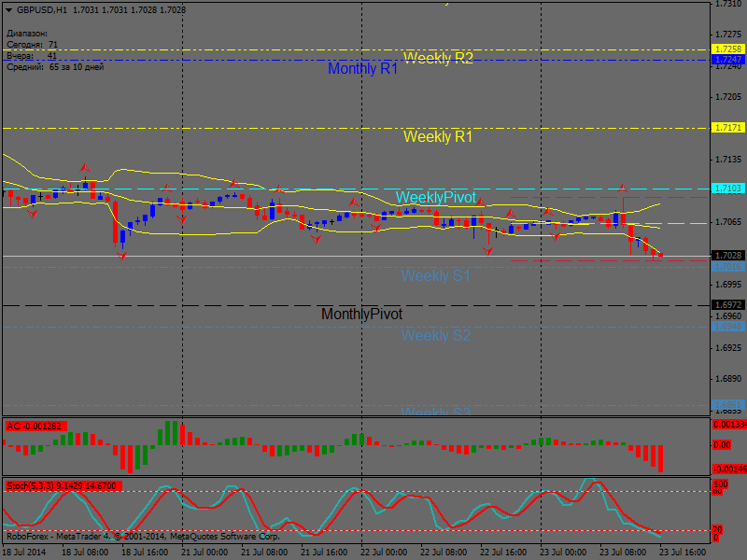The height and width of the screenshot is (560, 747).
Task: Click the cyan 1.7103 price tag
Action: pyautogui.click(x=727, y=188)
